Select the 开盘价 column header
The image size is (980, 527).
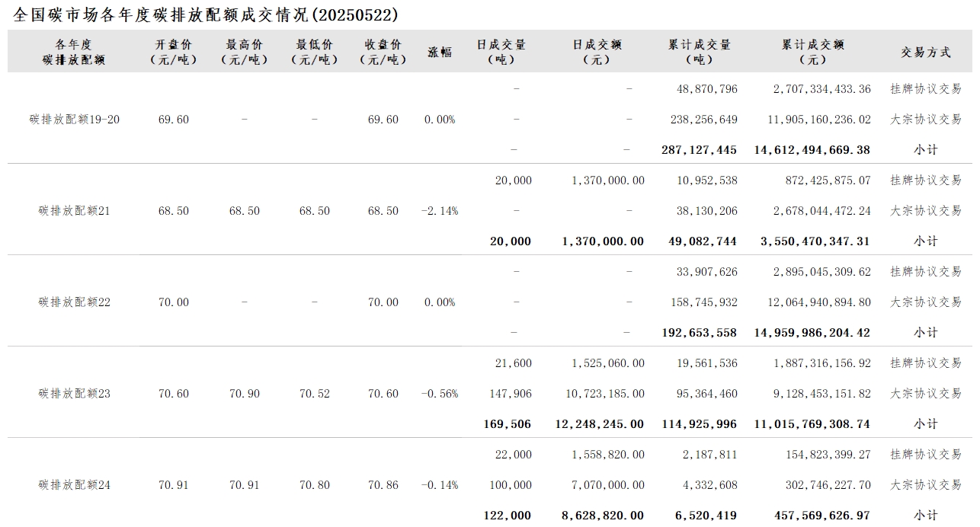(x=174, y=52)
